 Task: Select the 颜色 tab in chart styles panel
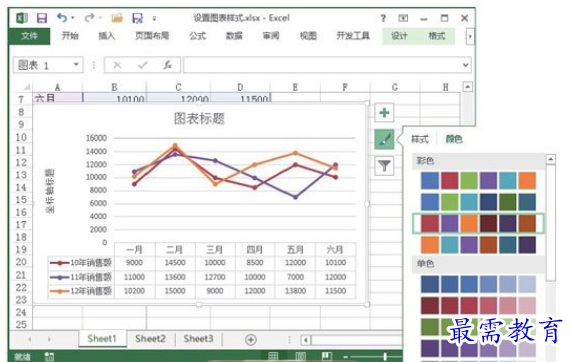click(x=454, y=139)
